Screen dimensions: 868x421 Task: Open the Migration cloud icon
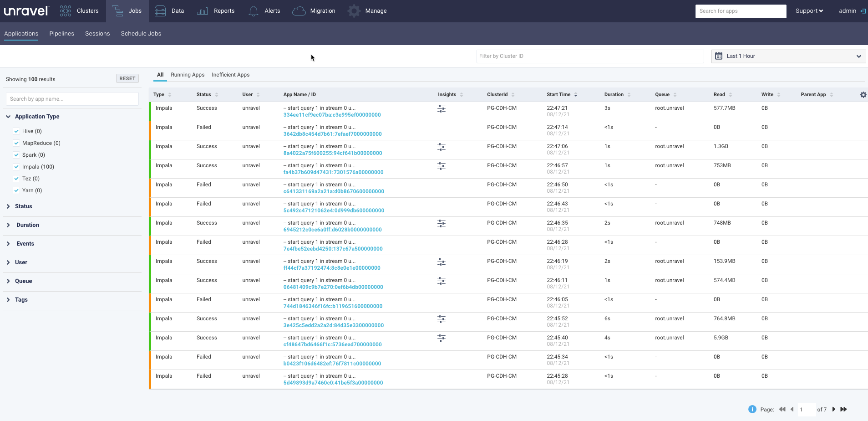point(299,11)
